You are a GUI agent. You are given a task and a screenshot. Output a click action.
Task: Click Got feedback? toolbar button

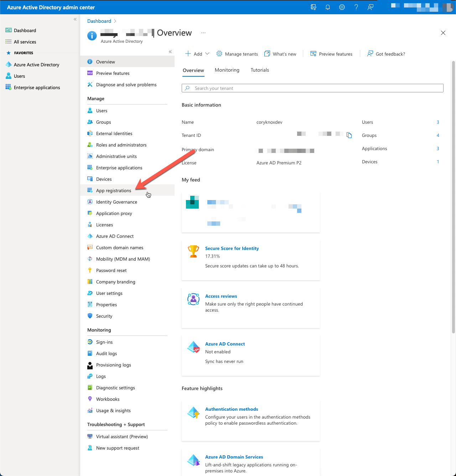(x=386, y=54)
